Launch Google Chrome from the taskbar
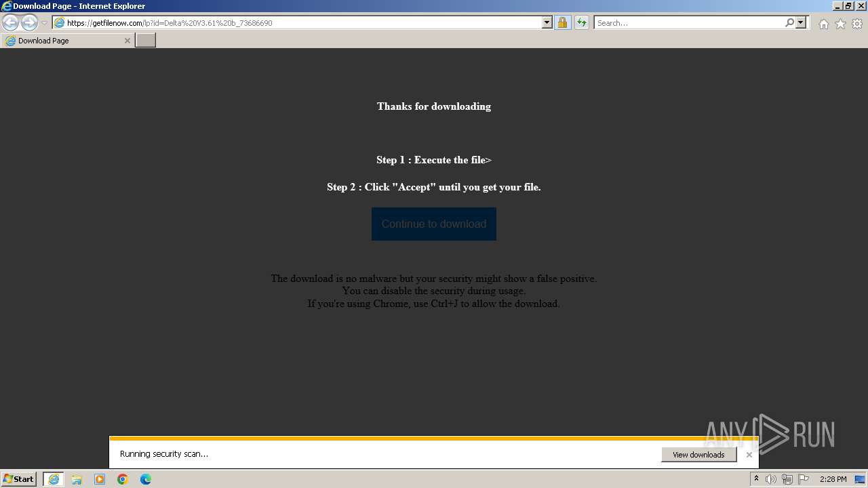 tap(123, 479)
